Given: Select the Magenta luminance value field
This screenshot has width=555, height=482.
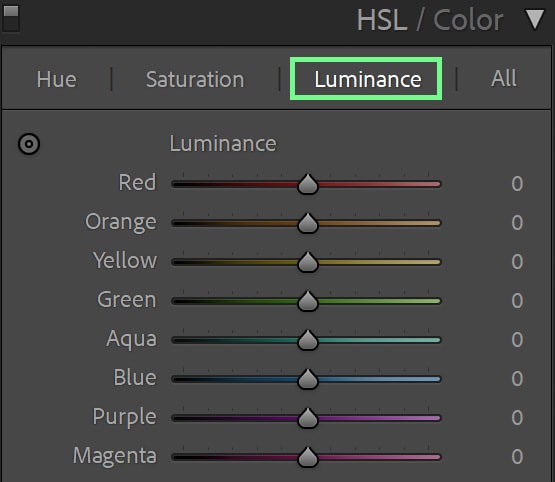Looking at the screenshot, I should [x=517, y=457].
